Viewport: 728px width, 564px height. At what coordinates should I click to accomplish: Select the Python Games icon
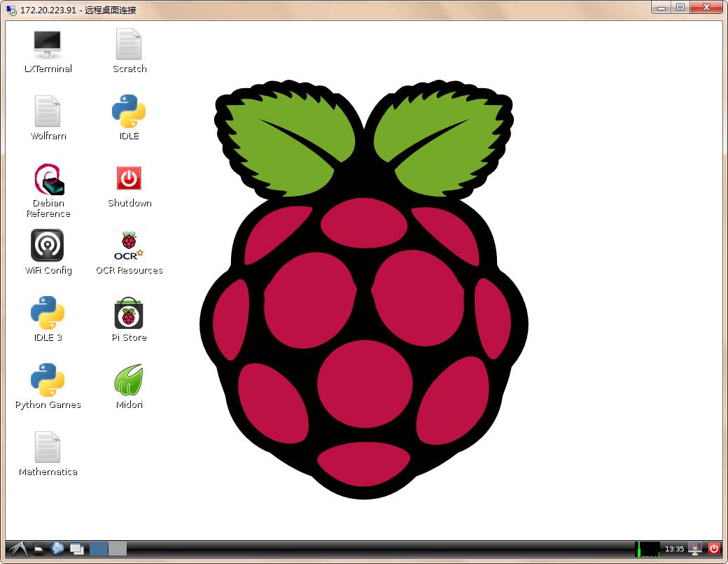coord(48,380)
